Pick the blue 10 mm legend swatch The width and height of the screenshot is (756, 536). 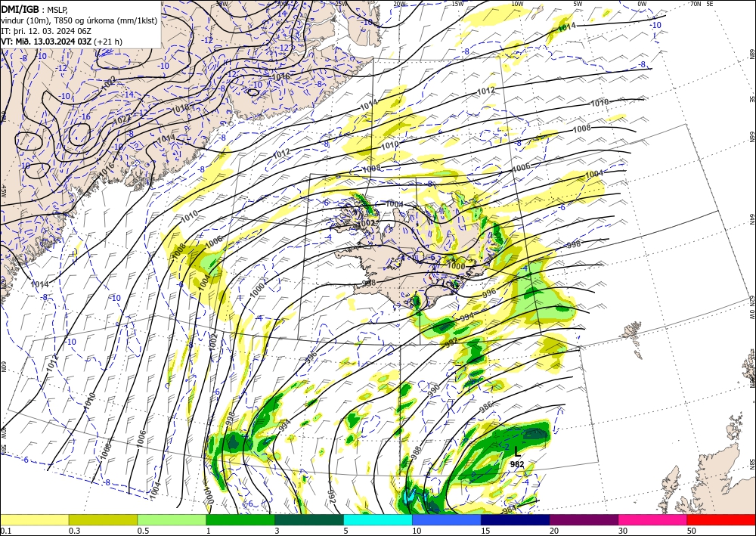click(x=447, y=519)
